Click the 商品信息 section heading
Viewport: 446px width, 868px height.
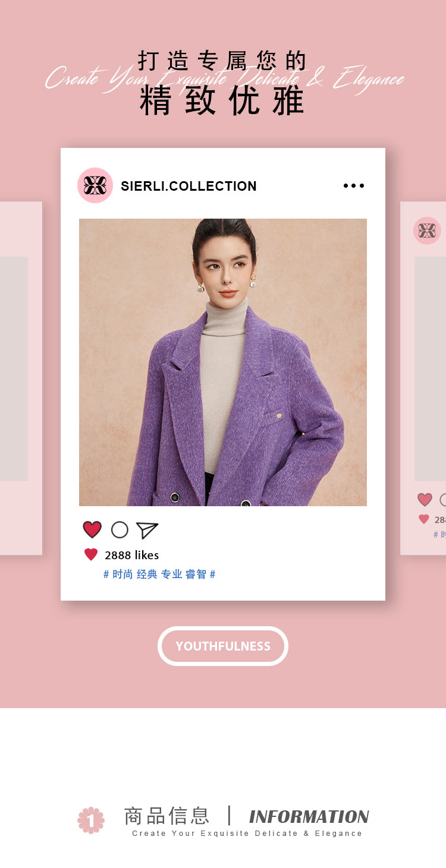(x=167, y=816)
